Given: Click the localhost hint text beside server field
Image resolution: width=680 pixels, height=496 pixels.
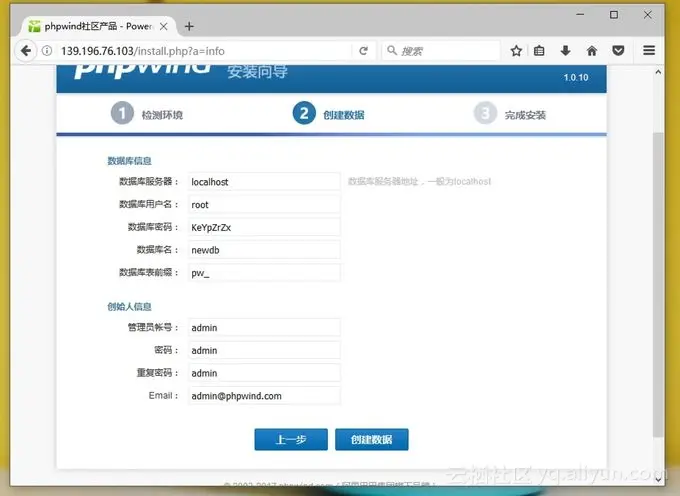Looking at the screenshot, I should (419, 181).
